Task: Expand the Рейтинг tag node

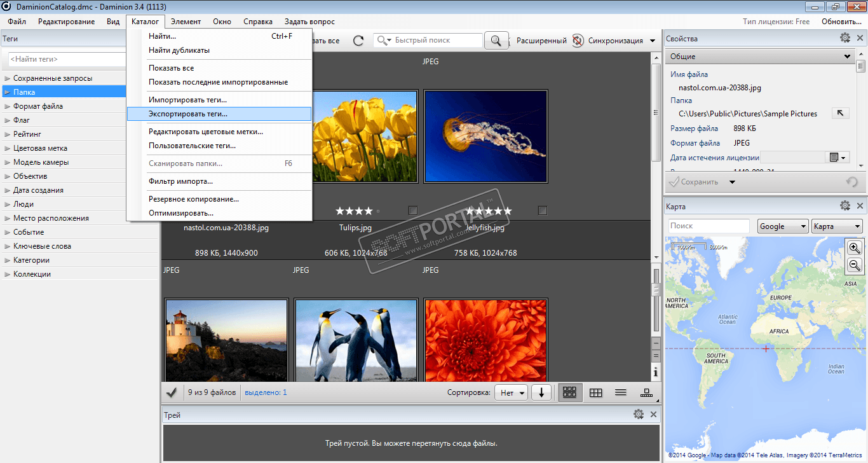Action: point(7,134)
